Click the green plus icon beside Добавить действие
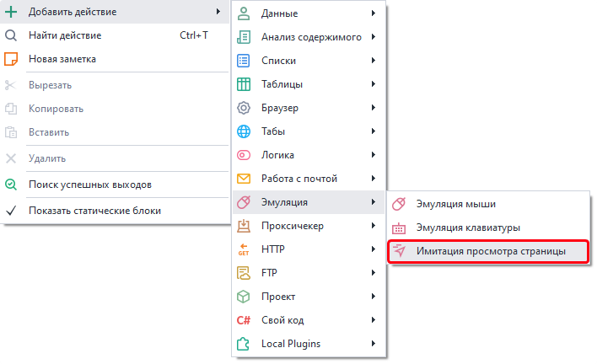The width and height of the screenshot is (597, 364). [11, 12]
